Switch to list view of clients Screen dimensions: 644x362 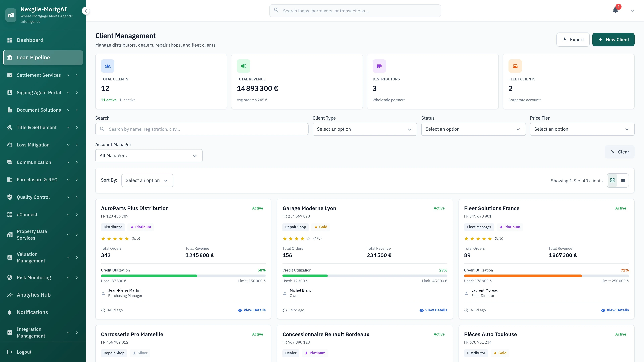tap(624, 180)
